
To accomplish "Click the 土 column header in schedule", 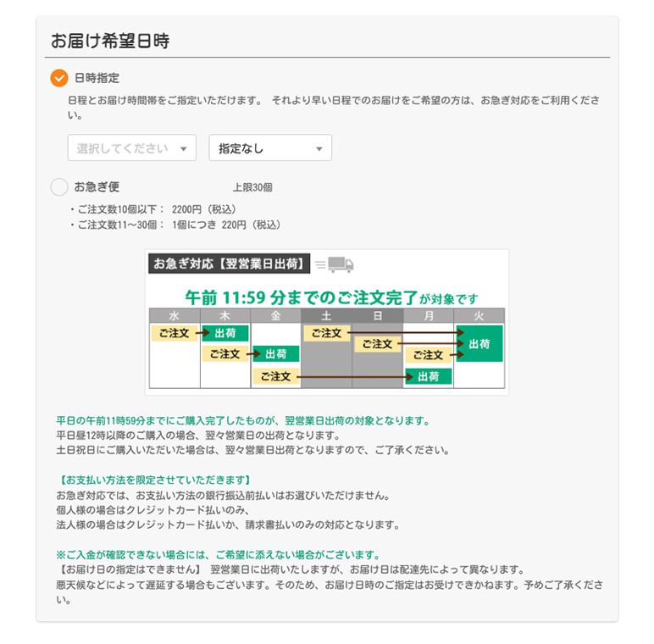I will point(327,315).
